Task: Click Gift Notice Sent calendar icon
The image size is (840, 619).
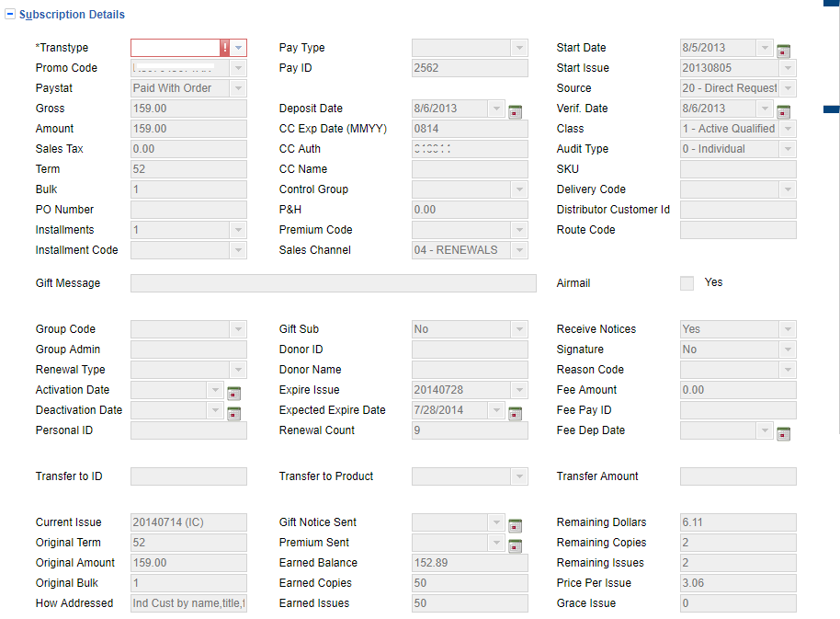Action: [x=516, y=525]
